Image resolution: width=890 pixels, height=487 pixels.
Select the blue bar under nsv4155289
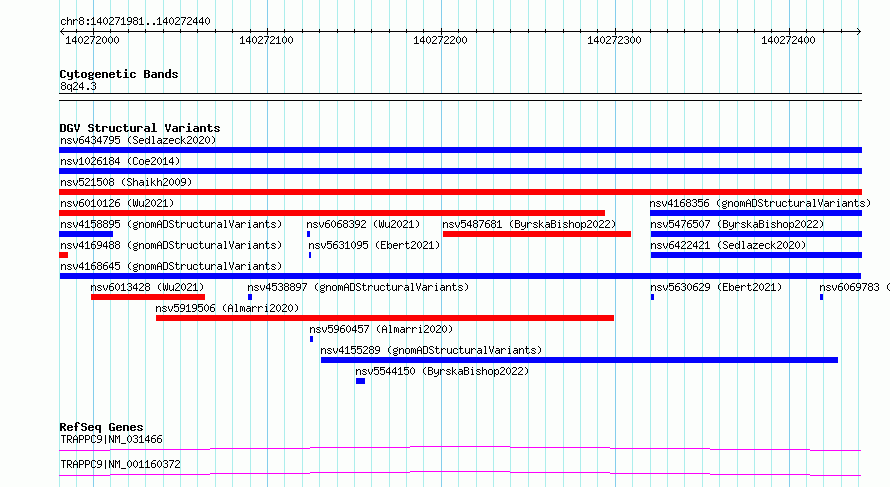(x=580, y=360)
